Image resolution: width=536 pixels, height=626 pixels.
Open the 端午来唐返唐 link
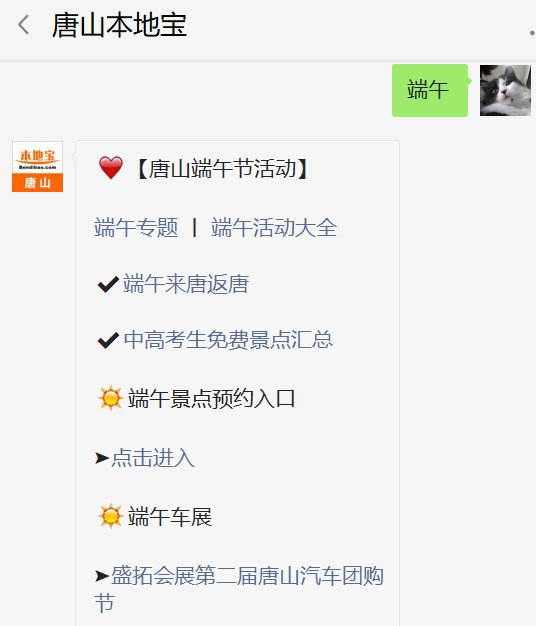tap(186, 284)
